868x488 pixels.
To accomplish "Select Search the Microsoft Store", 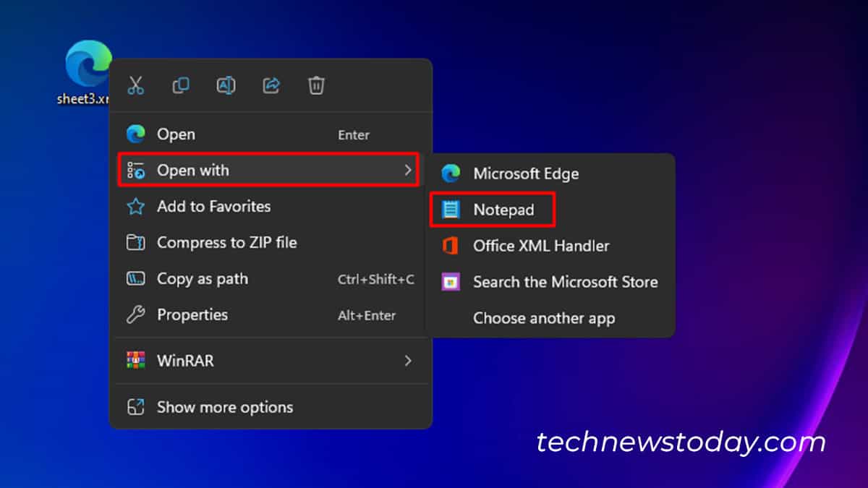I will pyautogui.click(x=550, y=282).
